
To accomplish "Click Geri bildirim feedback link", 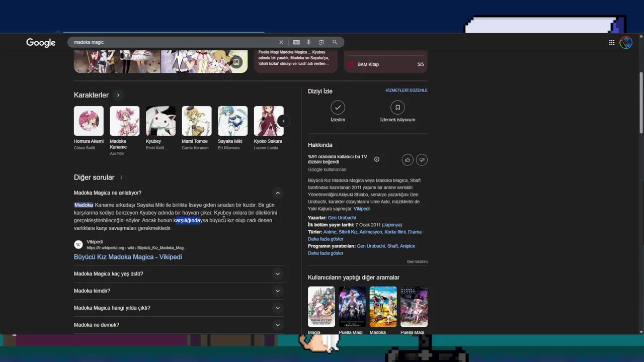I will click(x=417, y=262).
